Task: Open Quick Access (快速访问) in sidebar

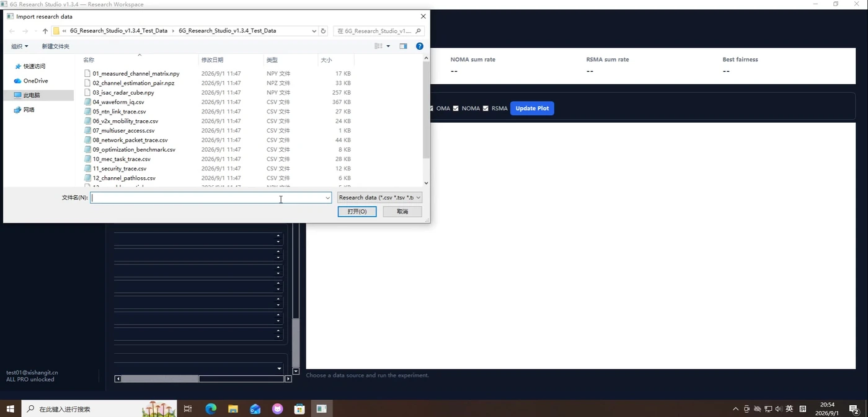Action: tap(35, 66)
